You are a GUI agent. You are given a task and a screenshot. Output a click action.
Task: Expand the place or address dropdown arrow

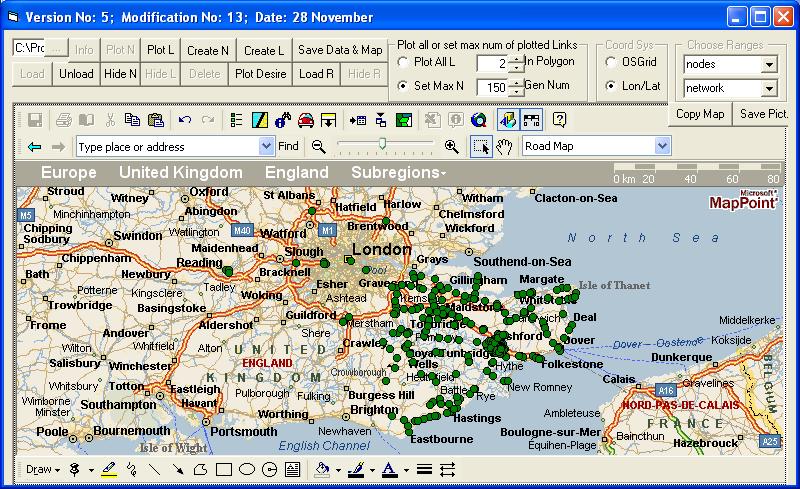266,146
